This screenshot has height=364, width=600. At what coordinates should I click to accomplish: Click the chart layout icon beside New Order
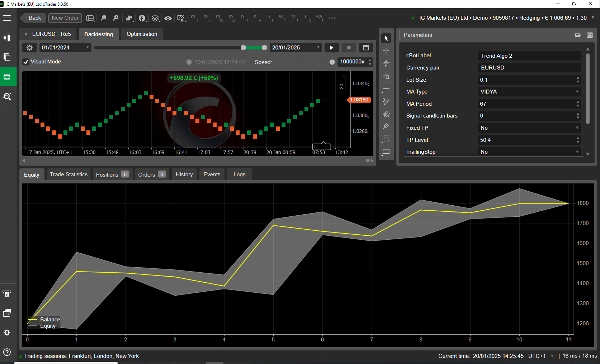90,18
